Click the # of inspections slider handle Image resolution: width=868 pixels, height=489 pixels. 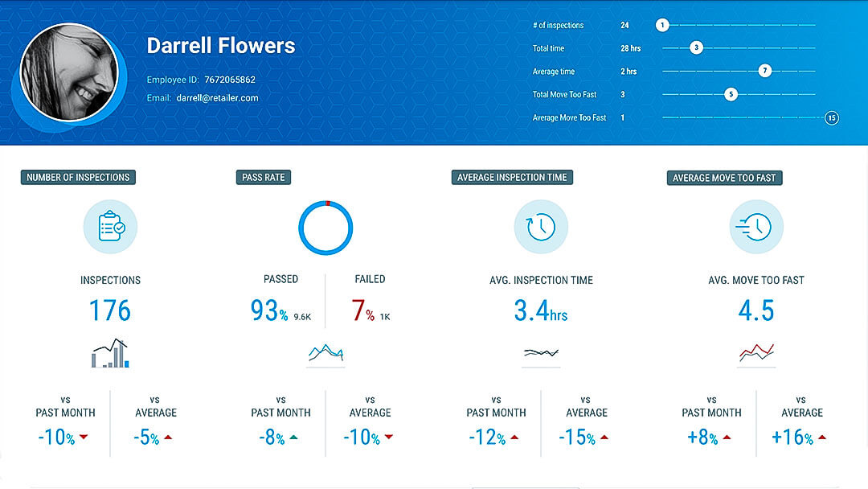tap(662, 26)
